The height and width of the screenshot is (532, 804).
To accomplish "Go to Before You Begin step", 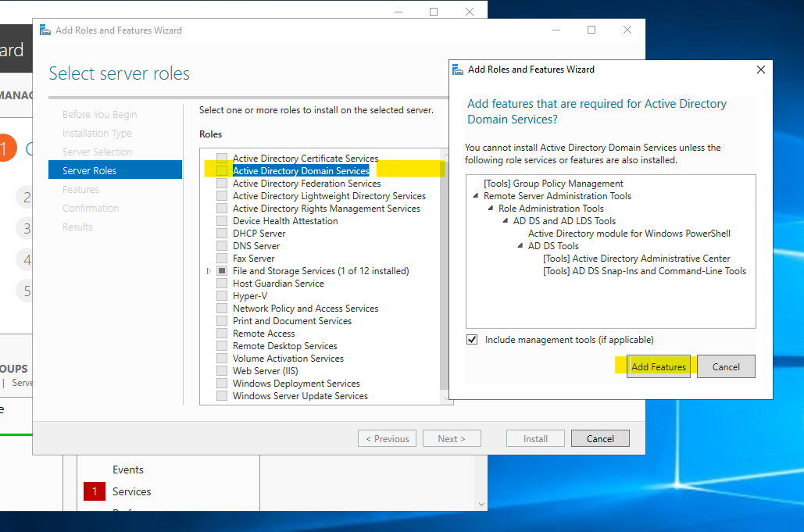I will (99, 114).
